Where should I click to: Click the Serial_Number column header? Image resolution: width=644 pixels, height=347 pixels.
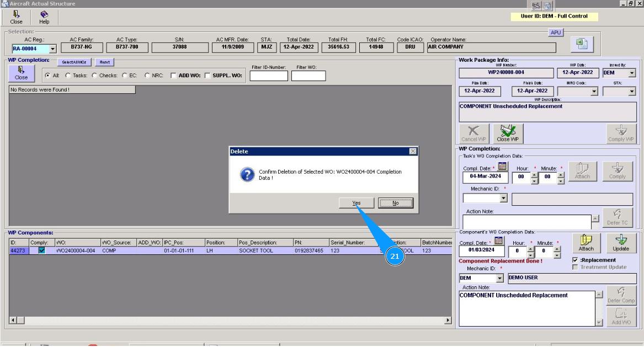coord(354,243)
